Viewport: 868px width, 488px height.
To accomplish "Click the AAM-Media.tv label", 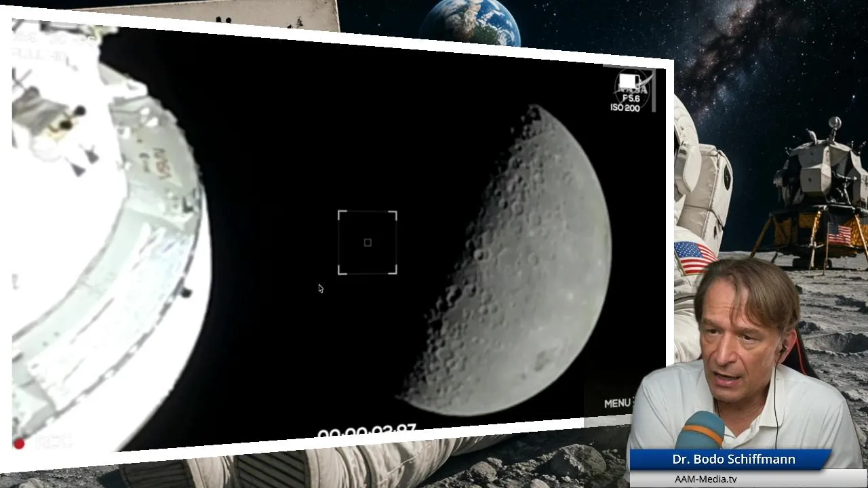I will (x=705, y=479).
